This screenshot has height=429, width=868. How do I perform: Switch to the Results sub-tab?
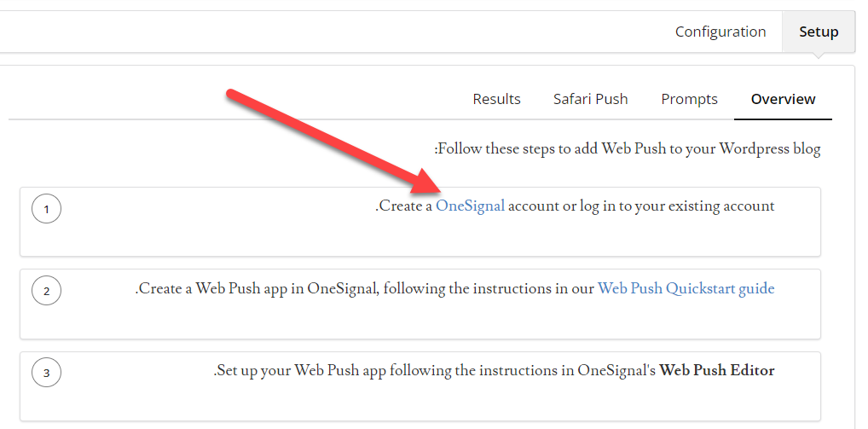pos(496,99)
